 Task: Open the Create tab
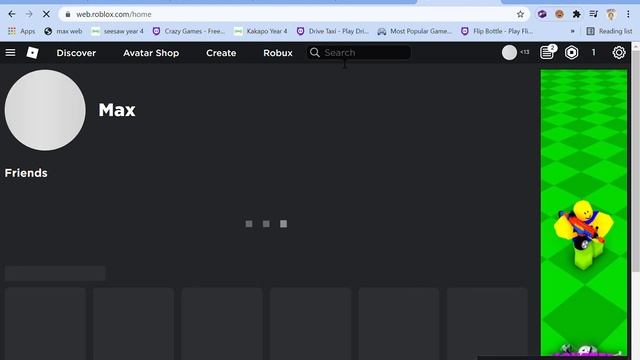click(x=221, y=53)
